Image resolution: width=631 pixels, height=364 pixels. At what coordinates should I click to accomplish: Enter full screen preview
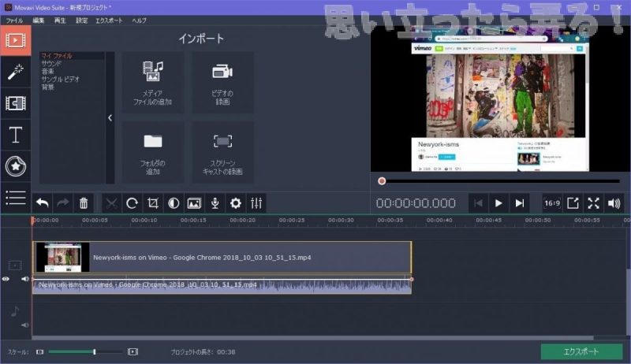(x=593, y=203)
